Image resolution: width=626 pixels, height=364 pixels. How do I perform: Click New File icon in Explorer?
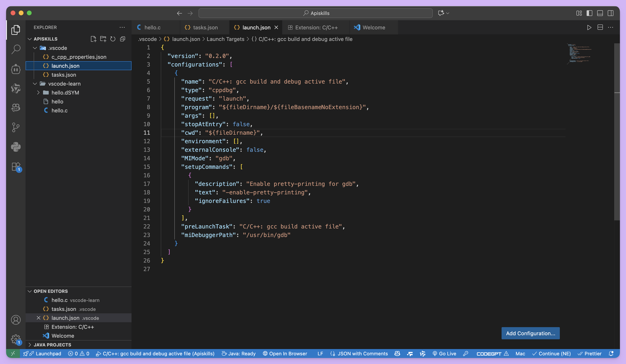click(x=93, y=39)
